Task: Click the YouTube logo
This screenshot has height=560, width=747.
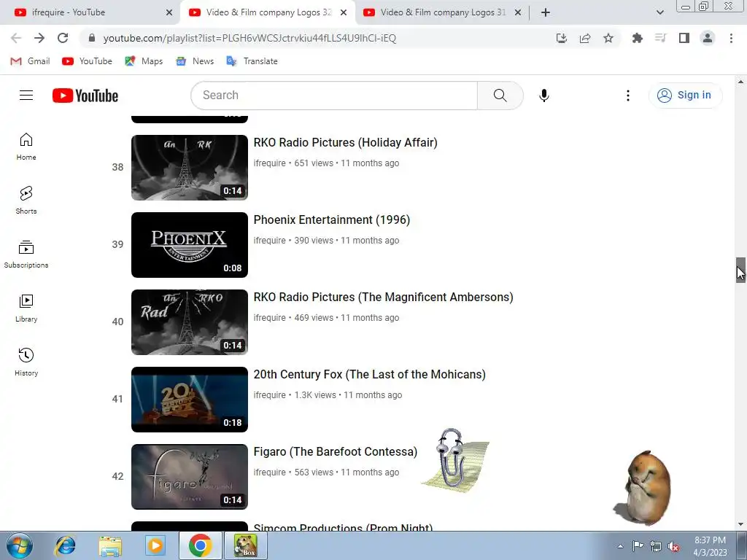Action: 85,96
